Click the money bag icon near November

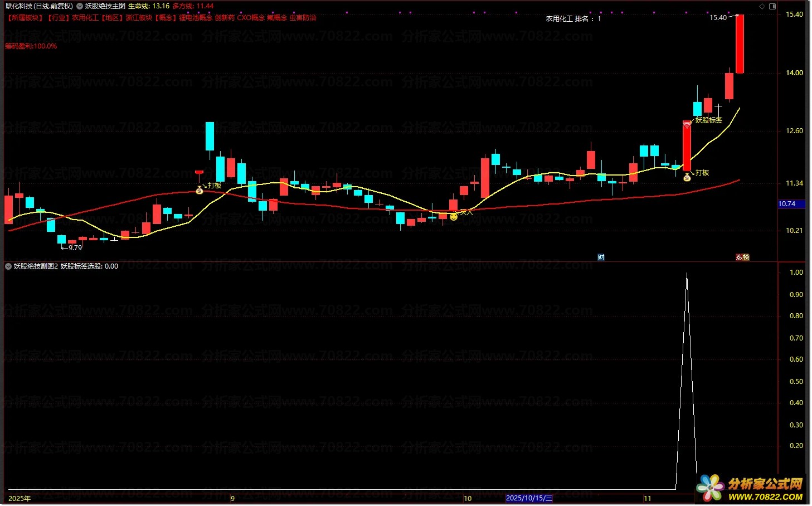(687, 177)
